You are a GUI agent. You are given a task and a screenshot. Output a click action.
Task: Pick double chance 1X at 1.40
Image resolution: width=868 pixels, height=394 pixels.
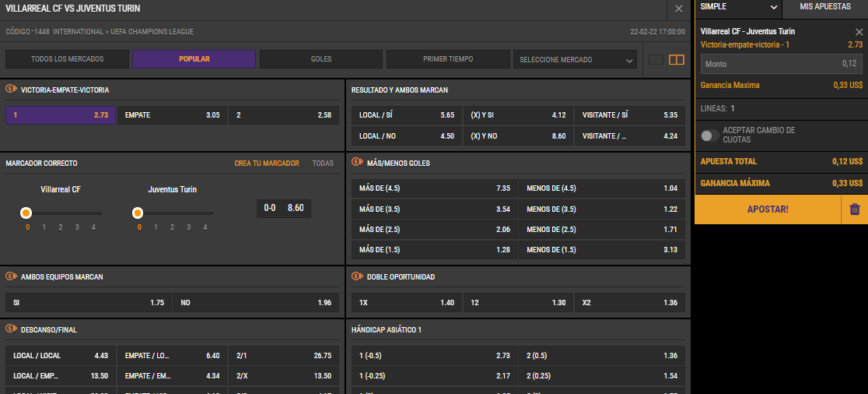pyautogui.click(x=406, y=303)
